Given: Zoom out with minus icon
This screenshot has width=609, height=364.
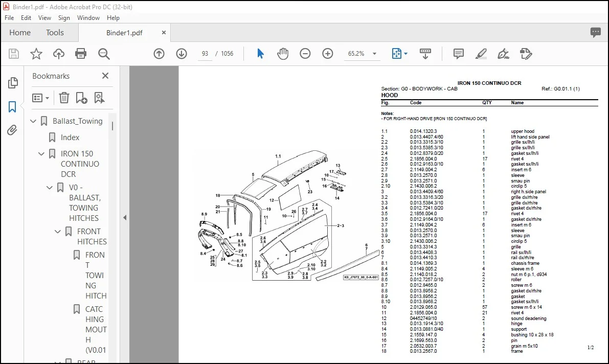Looking at the screenshot, I should click(x=305, y=54).
